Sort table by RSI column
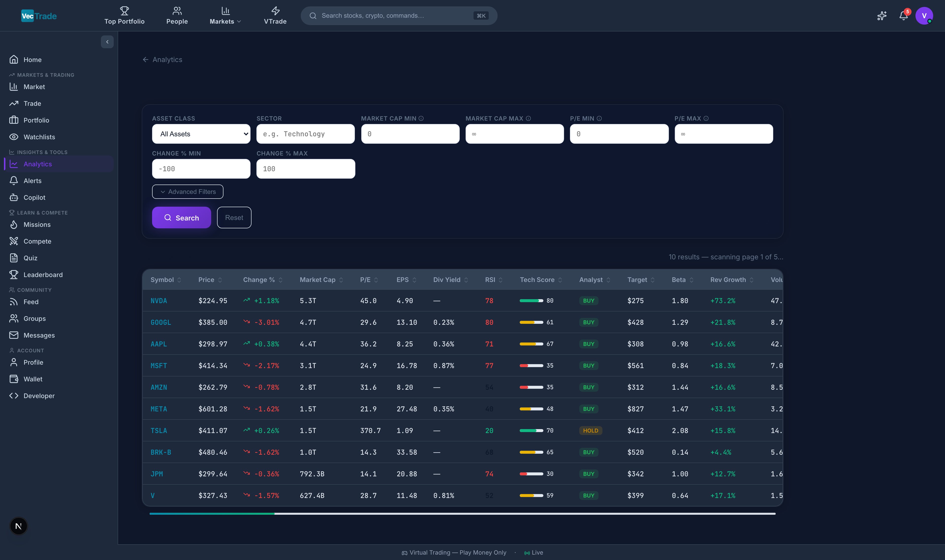The height and width of the screenshot is (560, 945). pyautogui.click(x=494, y=280)
